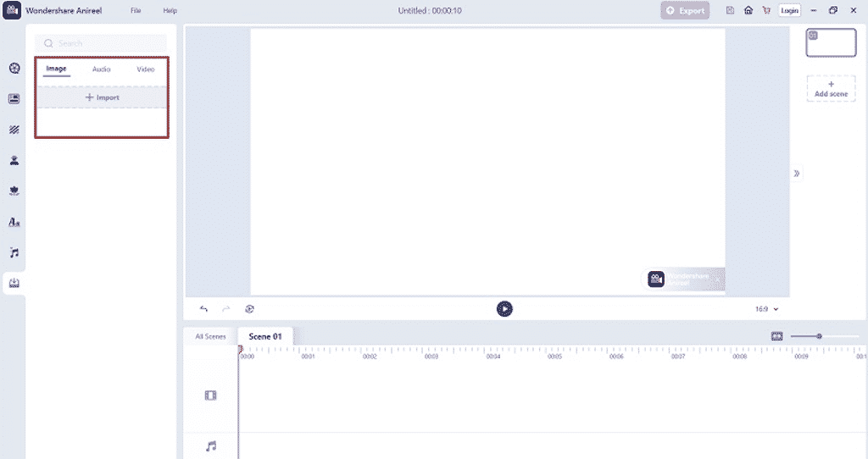Click the shopping cart icon
Screen dimensions: 868x459
tap(766, 11)
